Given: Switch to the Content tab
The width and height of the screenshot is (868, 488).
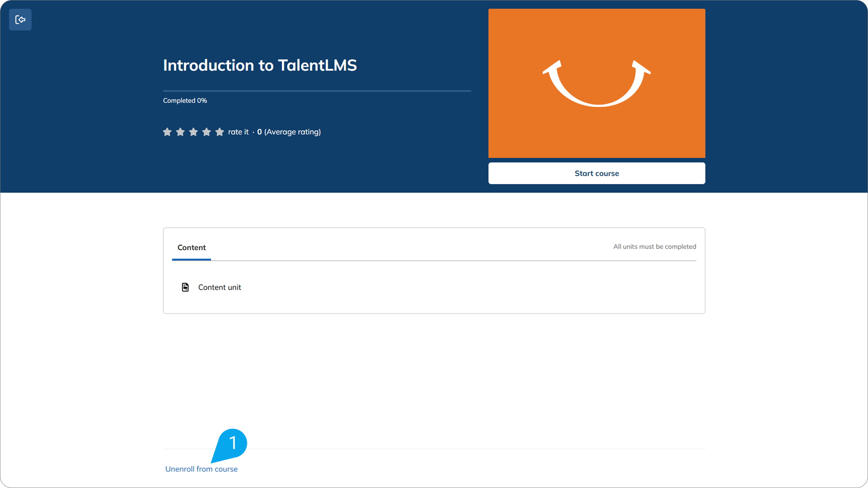Looking at the screenshot, I should [192, 247].
